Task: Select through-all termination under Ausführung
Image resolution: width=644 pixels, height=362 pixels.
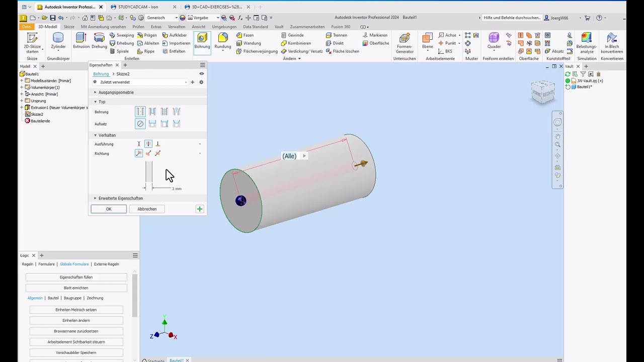Action: coord(148,144)
